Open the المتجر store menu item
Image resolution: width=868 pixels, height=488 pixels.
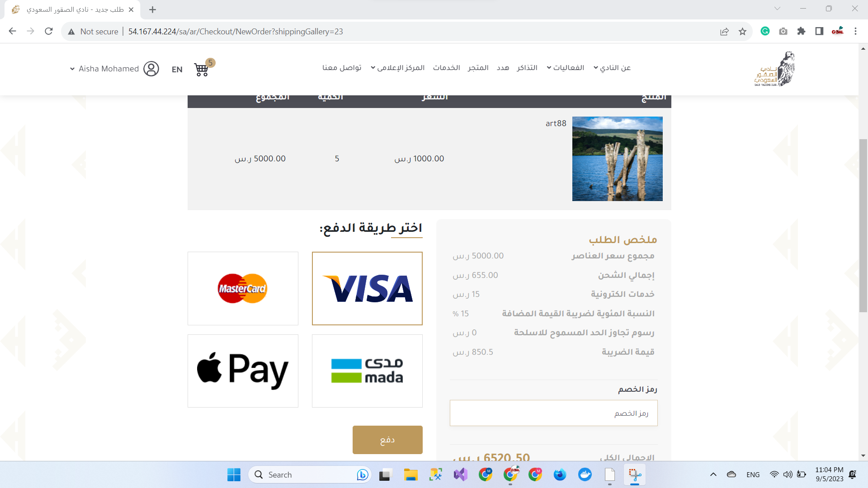[x=478, y=68]
